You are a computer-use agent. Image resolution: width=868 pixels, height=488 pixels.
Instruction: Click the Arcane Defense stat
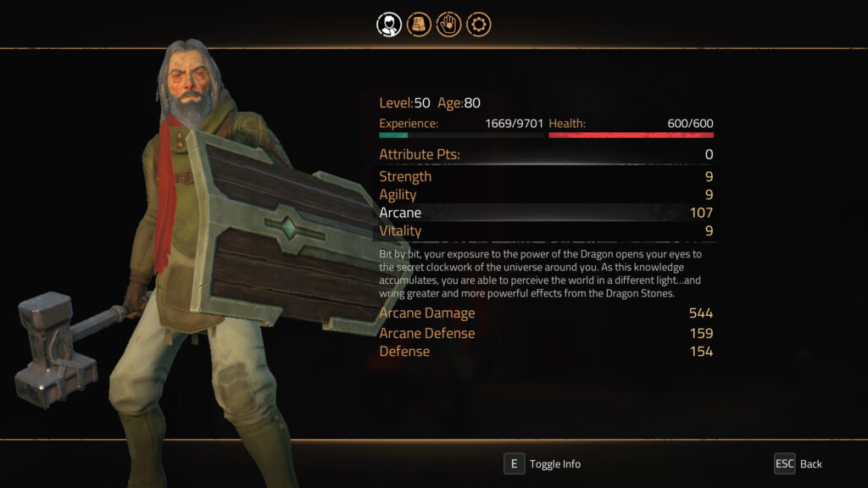click(546, 333)
